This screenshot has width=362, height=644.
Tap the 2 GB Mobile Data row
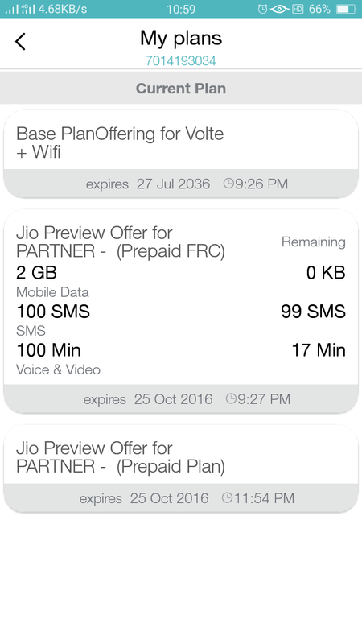point(181,281)
